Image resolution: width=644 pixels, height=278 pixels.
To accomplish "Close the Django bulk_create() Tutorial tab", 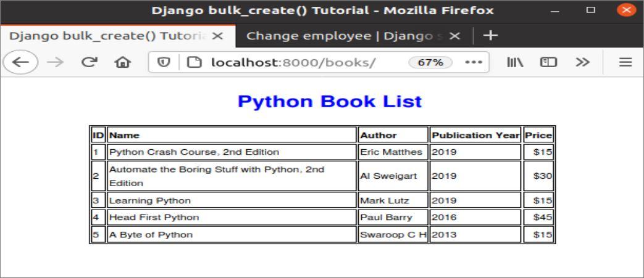I will pyautogui.click(x=218, y=36).
